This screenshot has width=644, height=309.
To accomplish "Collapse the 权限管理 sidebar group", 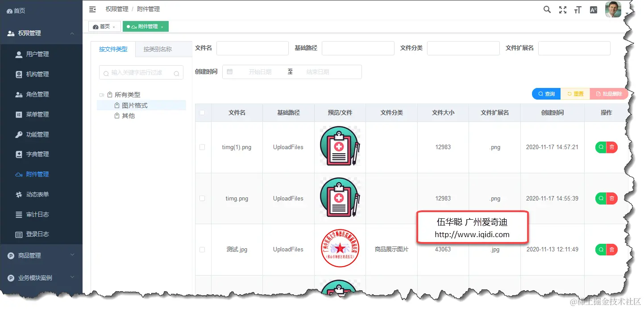I will click(x=41, y=33).
